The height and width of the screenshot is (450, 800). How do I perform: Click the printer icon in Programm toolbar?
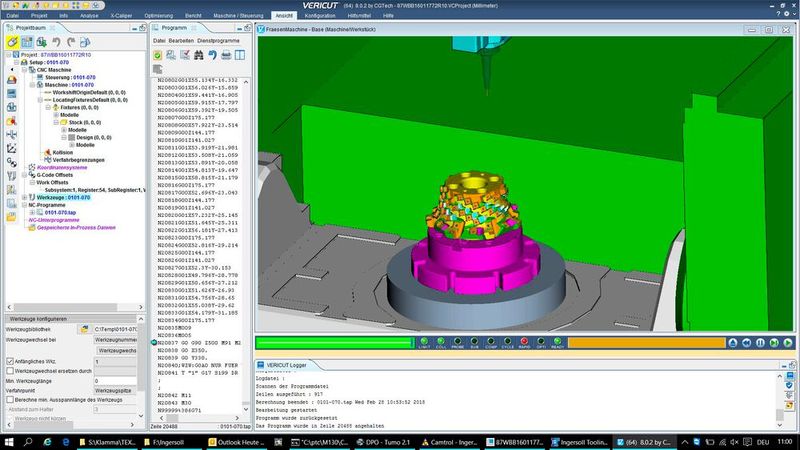(x=226, y=55)
